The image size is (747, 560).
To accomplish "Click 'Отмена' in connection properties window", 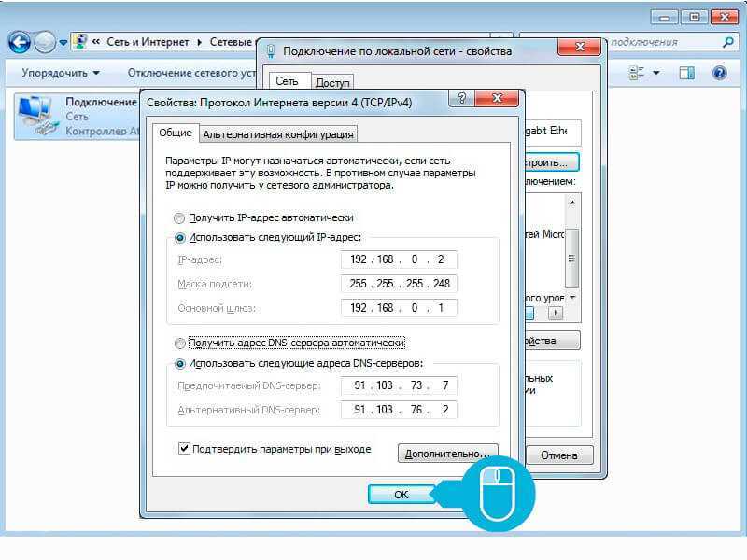I will [559, 455].
